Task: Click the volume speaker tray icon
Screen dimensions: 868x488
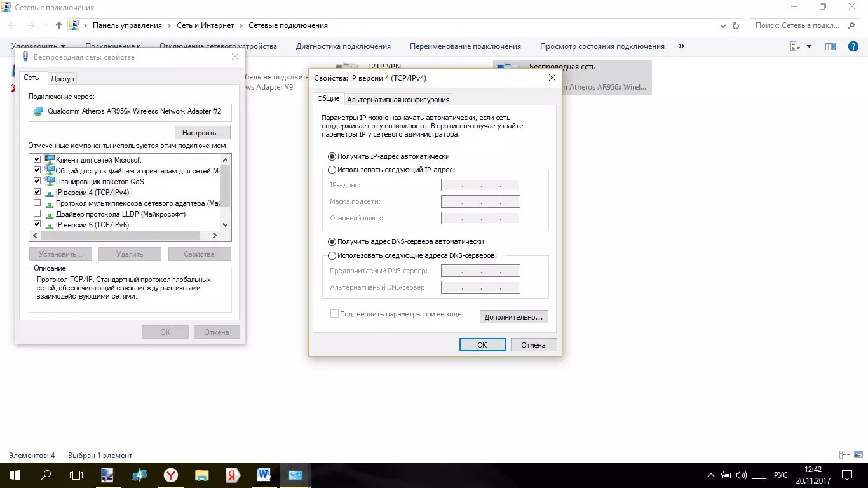Action: (742, 475)
